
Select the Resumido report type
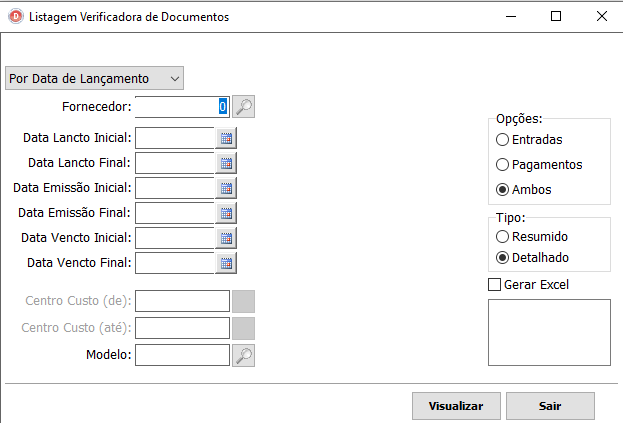click(x=502, y=237)
